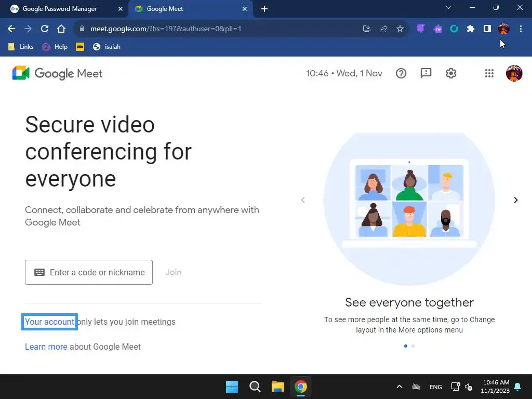Open the purple TW extension icon
This screenshot has width=532, height=399.
click(437, 29)
